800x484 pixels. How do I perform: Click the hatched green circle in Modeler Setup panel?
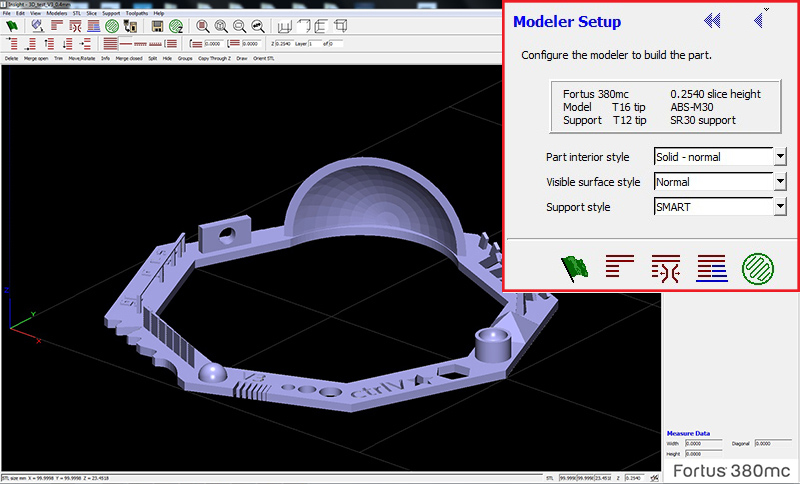[758, 269]
